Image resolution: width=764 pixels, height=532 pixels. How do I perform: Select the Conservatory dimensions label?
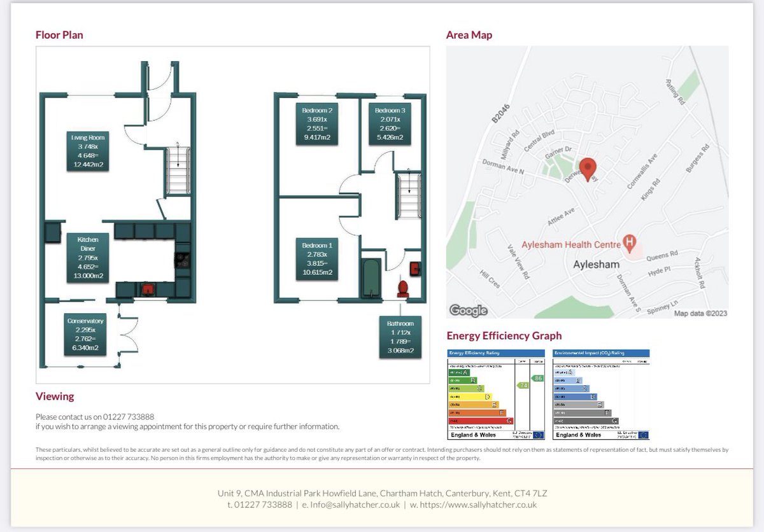[x=85, y=335]
